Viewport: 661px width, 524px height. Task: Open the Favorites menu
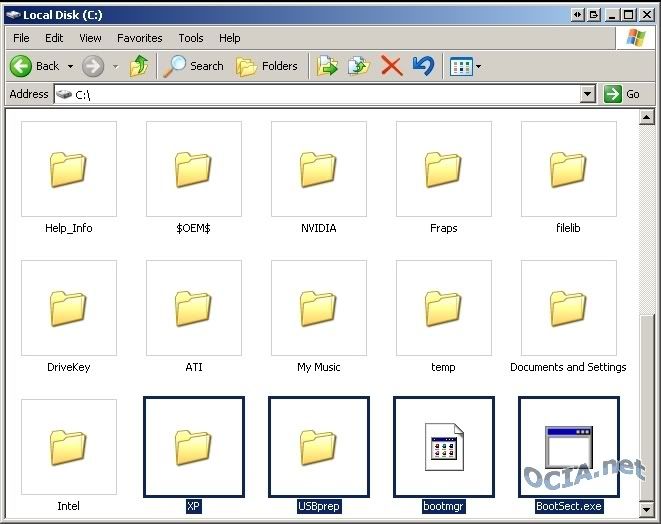pyautogui.click(x=139, y=38)
